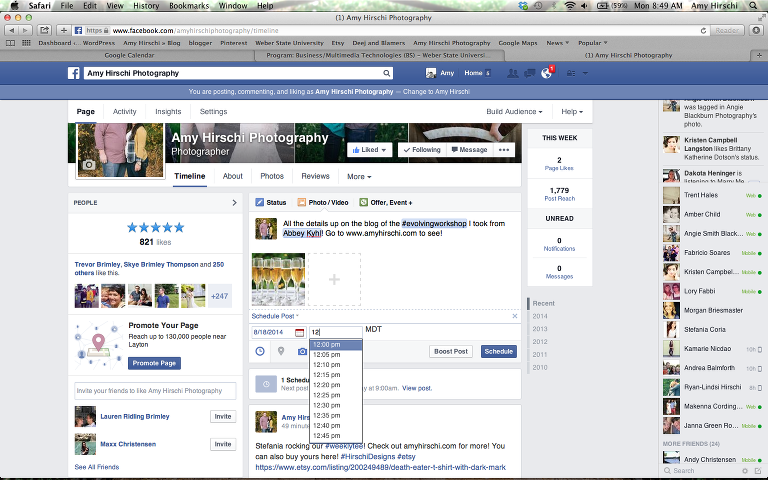
Task: Open privacy shortcuts lock icon in header
Action: 571,73
